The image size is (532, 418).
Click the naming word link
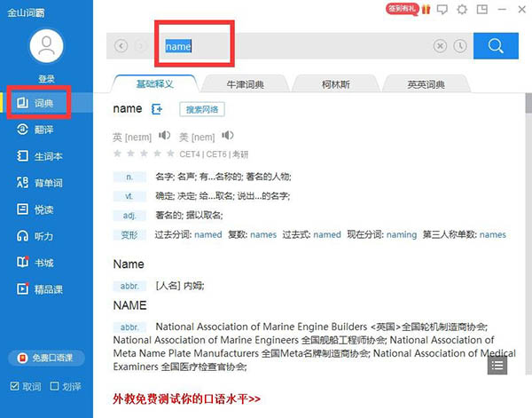point(402,234)
